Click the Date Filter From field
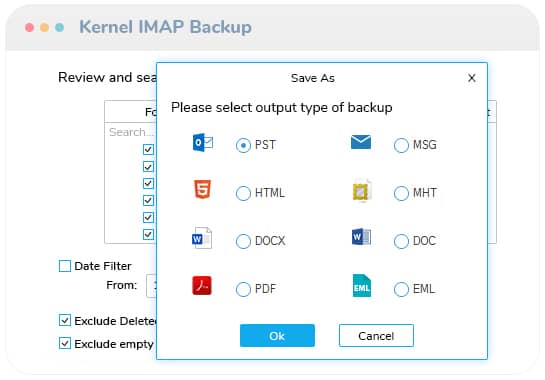545x380 pixels. point(152,286)
